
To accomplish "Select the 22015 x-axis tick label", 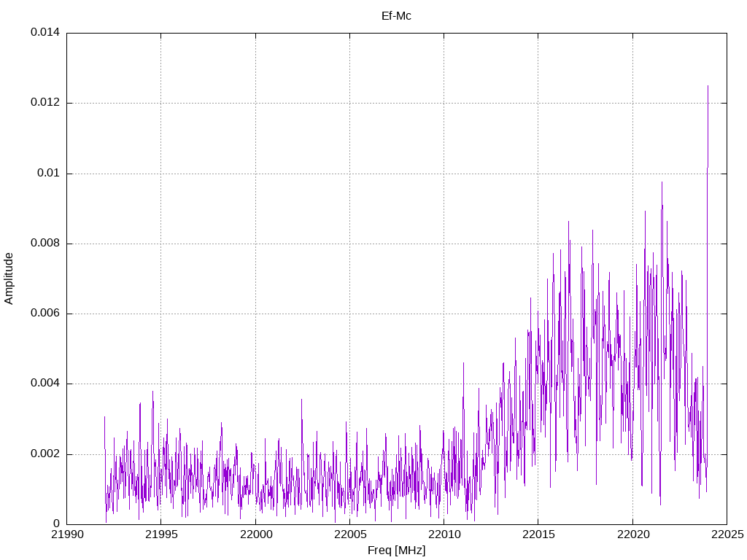I will tap(538, 536).
